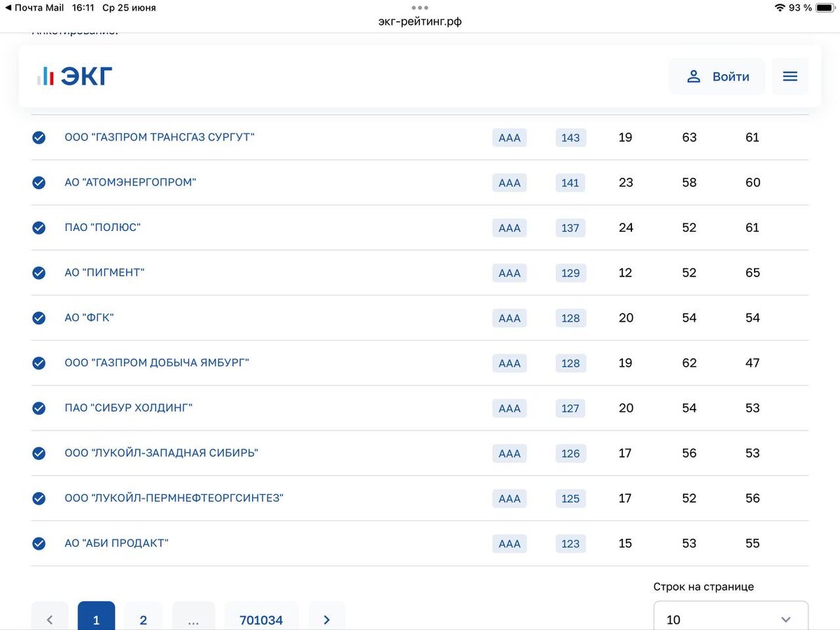
Task: Click verified check icon beside АО ФГК
Action: (39, 318)
